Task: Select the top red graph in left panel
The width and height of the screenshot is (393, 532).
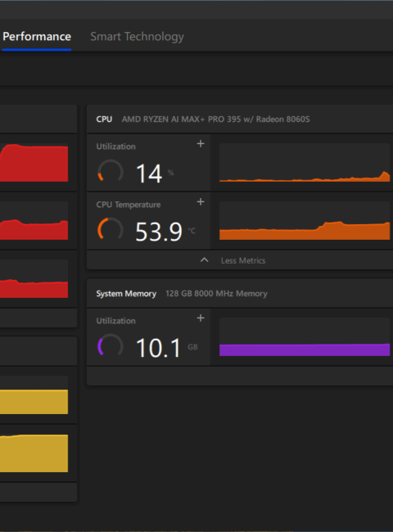Action: (x=34, y=163)
